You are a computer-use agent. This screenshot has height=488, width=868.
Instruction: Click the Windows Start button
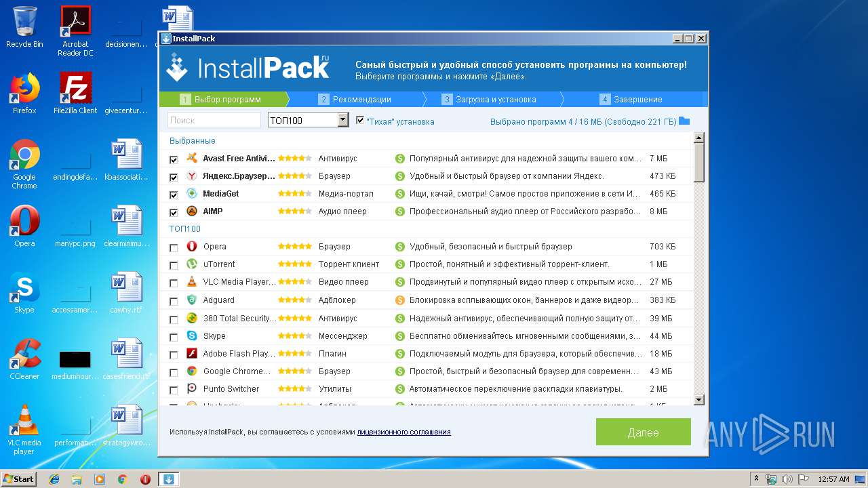point(18,479)
